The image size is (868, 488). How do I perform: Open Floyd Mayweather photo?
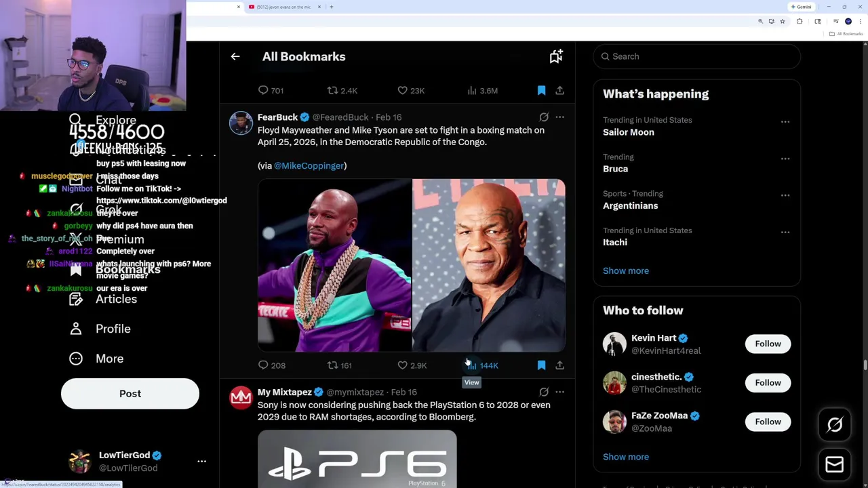point(334,266)
